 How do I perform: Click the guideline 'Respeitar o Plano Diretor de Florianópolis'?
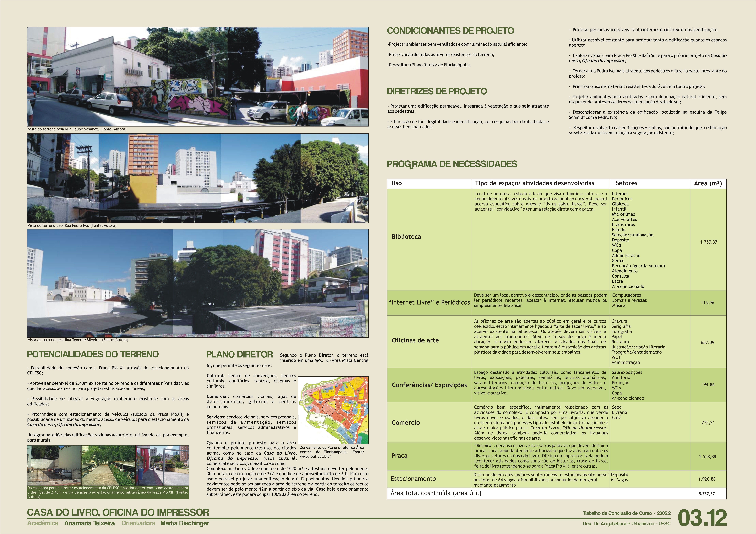(429, 65)
